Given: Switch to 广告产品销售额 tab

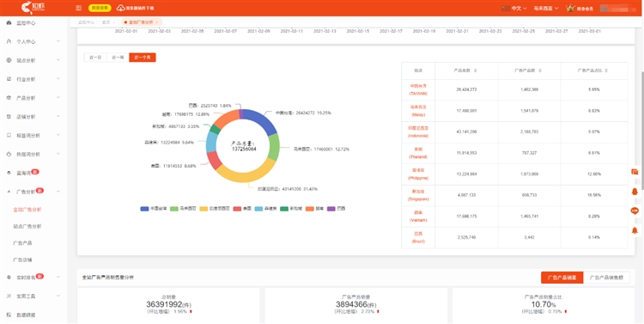Looking at the screenshot, I should click(606, 278).
